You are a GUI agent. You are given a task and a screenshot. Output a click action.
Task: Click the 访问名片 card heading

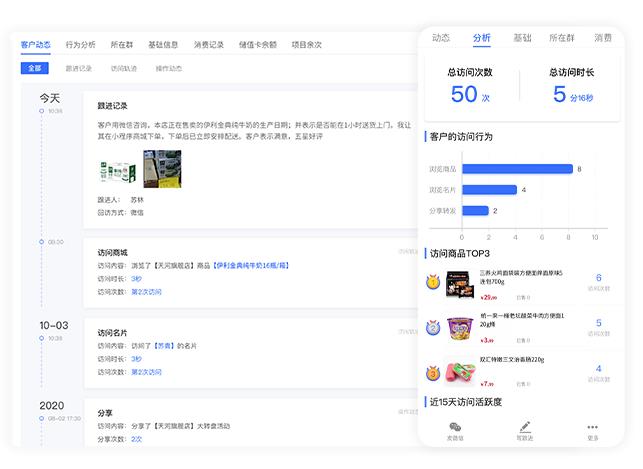point(112,333)
